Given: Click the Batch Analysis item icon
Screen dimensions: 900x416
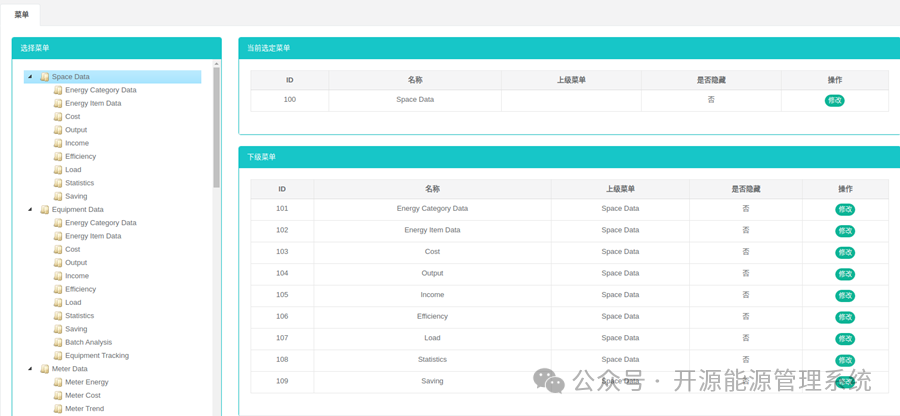Looking at the screenshot, I should [x=58, y=343].
